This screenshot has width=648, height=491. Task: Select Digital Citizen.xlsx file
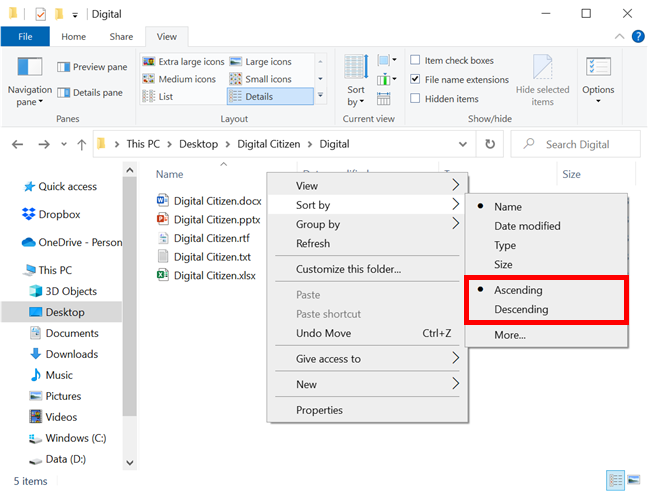206,275
